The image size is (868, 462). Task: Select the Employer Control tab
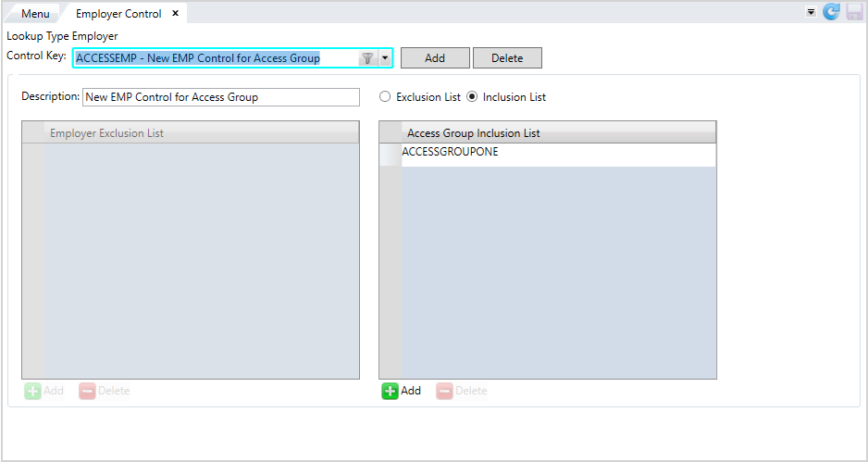118,14
